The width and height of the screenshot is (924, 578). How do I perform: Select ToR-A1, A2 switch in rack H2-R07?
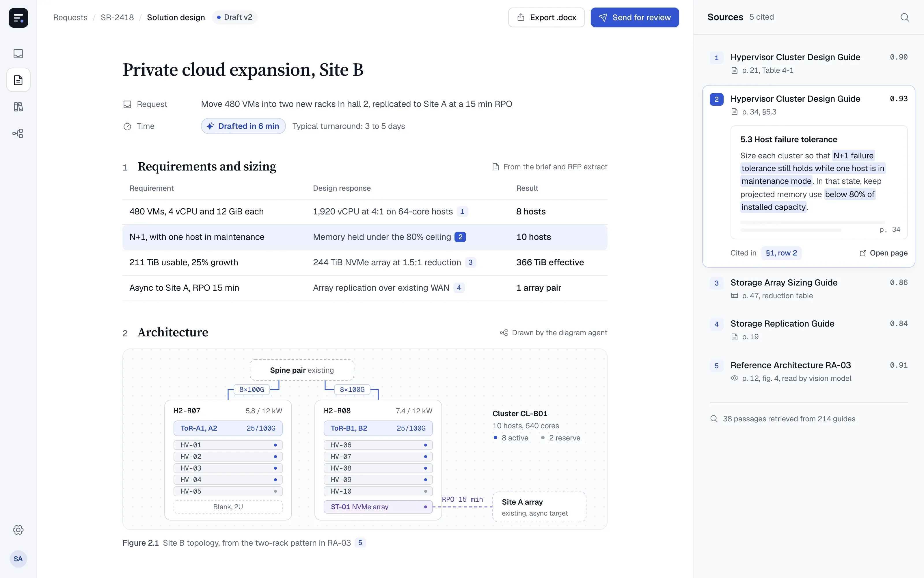[228, 428]
